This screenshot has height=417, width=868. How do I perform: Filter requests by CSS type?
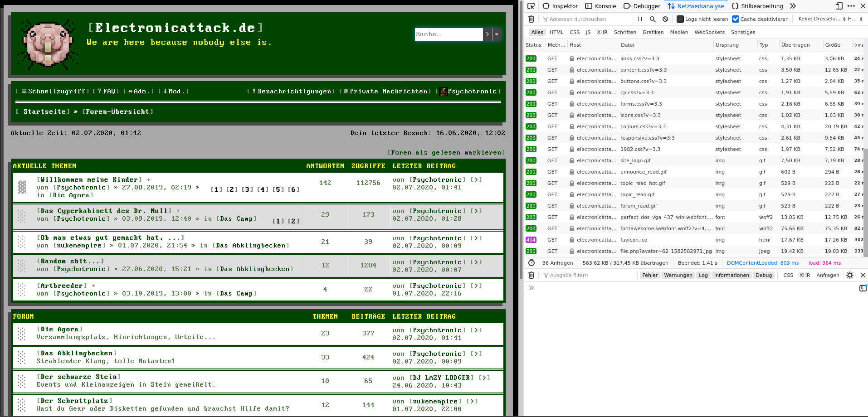(575, 32)
